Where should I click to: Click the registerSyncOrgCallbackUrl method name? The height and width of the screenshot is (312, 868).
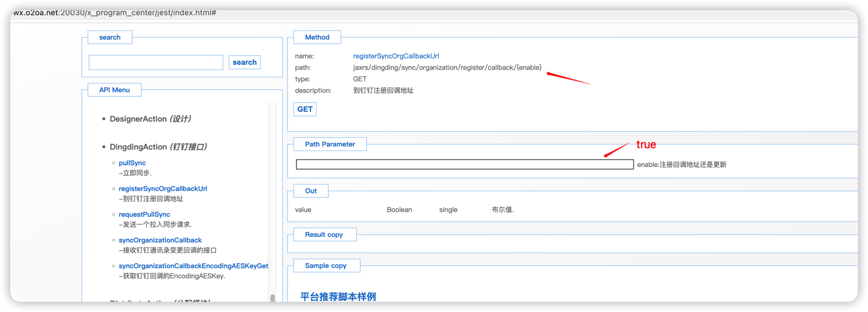[396, 56]
